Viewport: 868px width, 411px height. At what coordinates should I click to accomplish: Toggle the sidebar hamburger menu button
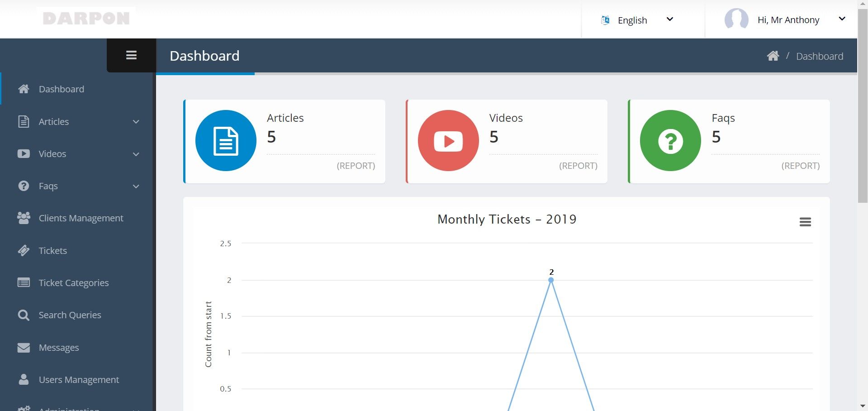pos(131,55)
